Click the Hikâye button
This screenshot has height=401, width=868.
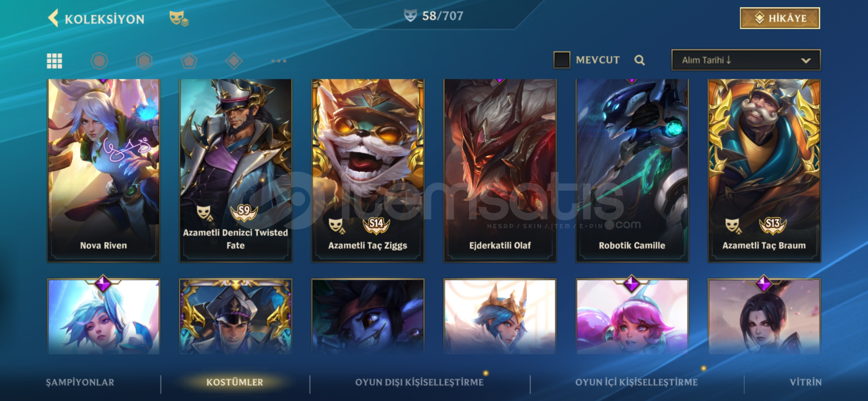780,18
